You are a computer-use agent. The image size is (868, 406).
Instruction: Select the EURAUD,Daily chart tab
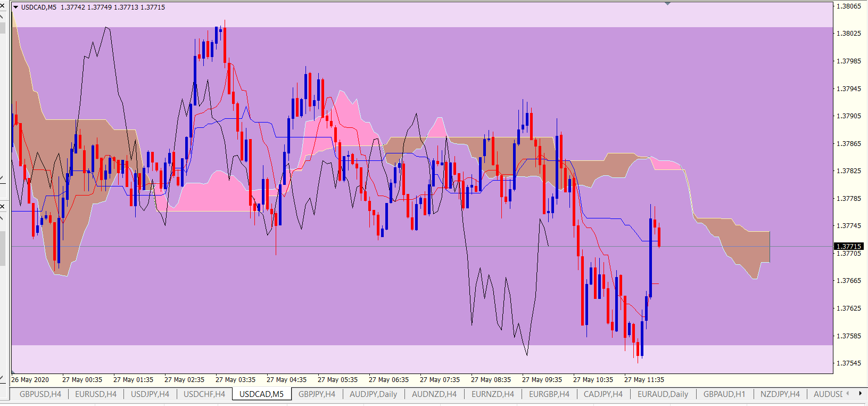(663, 394)
